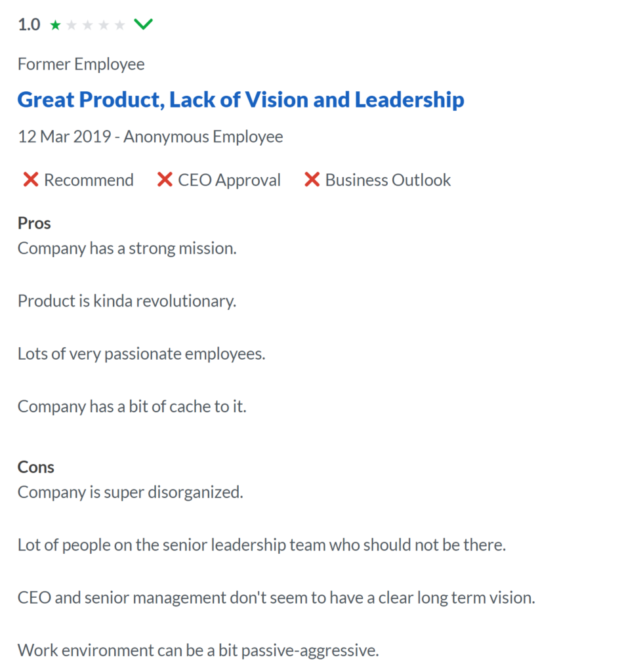This screenshot has height=672, width=643.
Task: Click the red X beside CEO Approval
Action: click(165, 180)
